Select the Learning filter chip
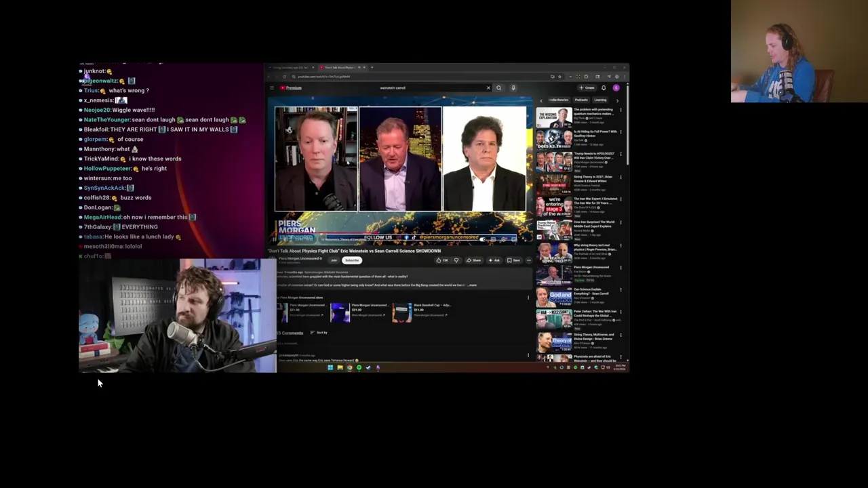This screenshot has width=868, height=488. pyautogui.click(x=600, y=100)
